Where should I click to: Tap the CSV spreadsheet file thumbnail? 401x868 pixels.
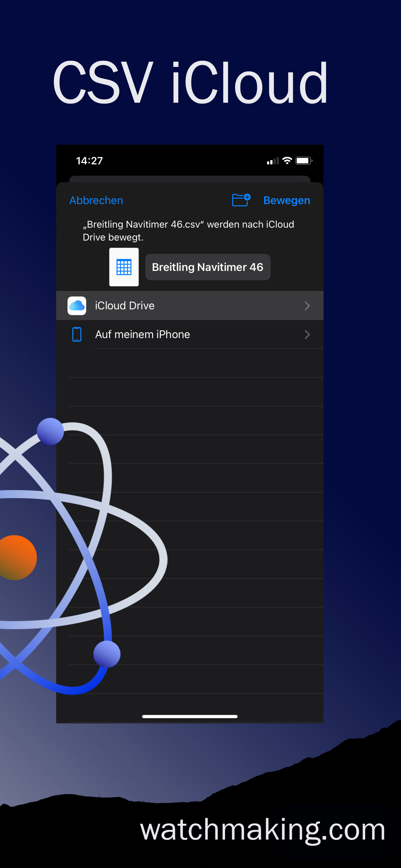(x=124, y=267)
